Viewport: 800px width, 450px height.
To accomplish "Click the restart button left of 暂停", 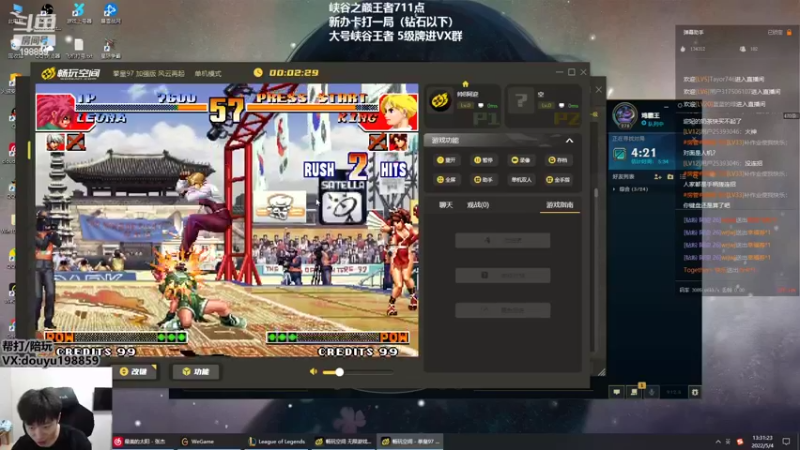I will click(446, 160).
